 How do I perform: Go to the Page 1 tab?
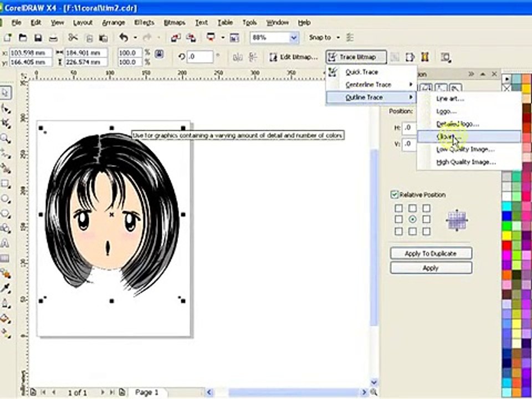click(146, 392)
